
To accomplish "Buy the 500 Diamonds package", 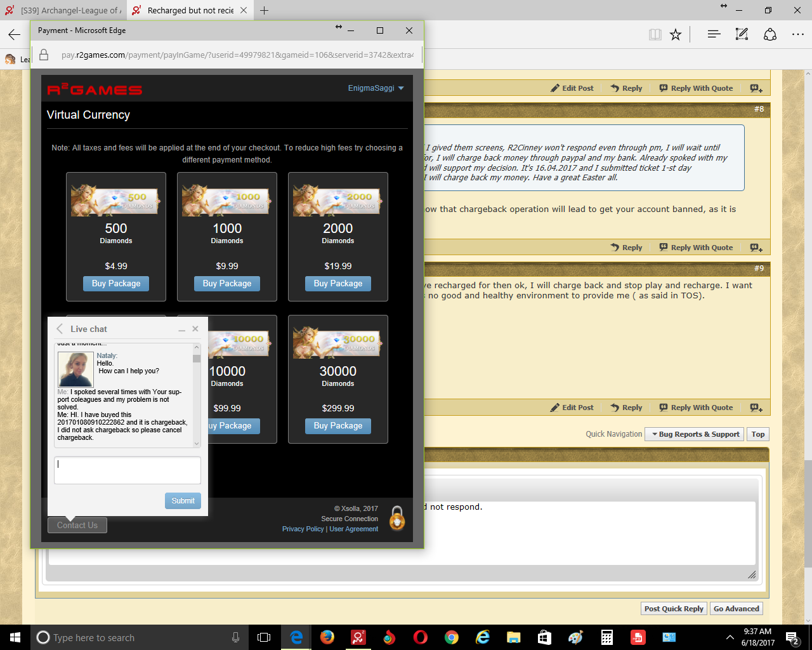I will (x=116, y=284).
